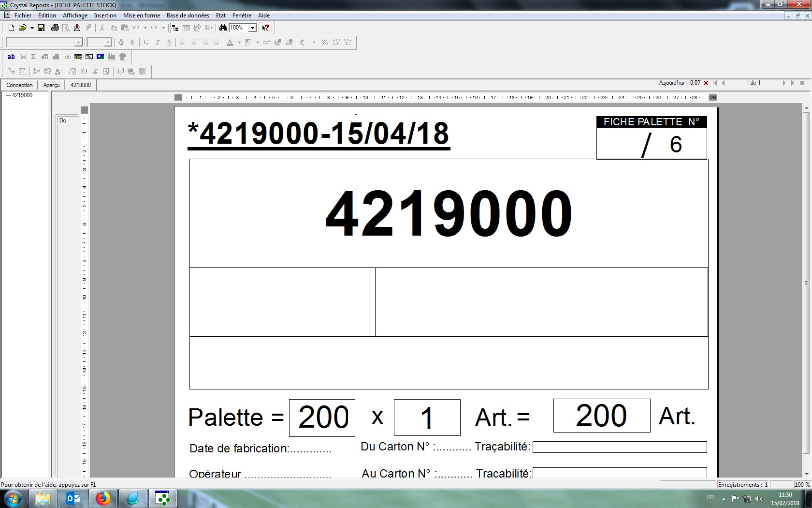Toggle align right
This screenshot has width=812, height=508.
(205, 43)
